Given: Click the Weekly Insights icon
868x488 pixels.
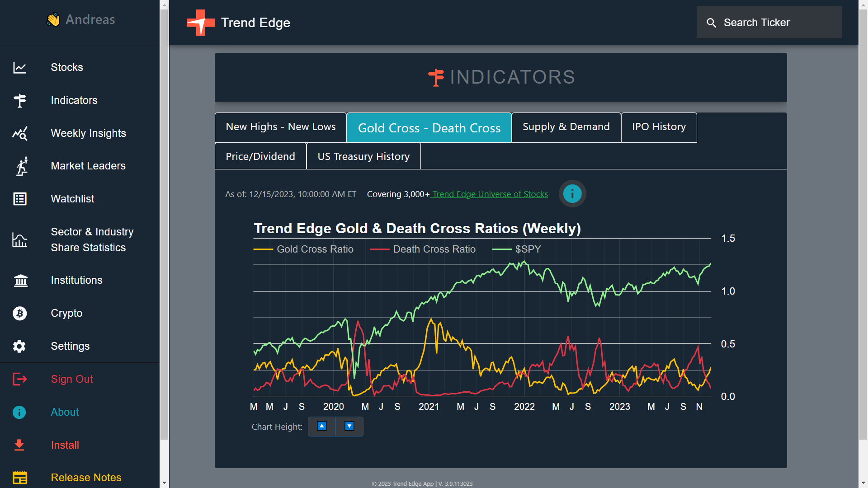Looking at the screenshot, I should pyautogui.click(x=19, y=133).
